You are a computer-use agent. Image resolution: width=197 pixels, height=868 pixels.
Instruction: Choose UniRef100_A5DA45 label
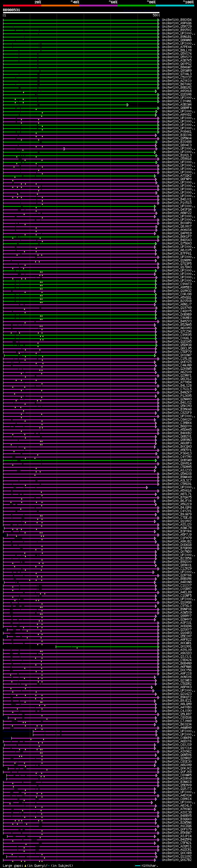coord(177,430)
